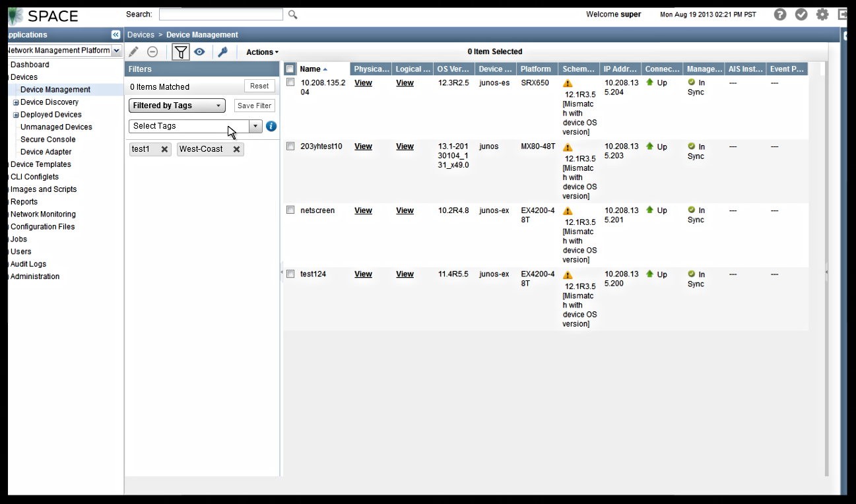This screenshot has height=504, width=856.
Task: Click the MX80-48T platform cell
Action: click(538, 146)
